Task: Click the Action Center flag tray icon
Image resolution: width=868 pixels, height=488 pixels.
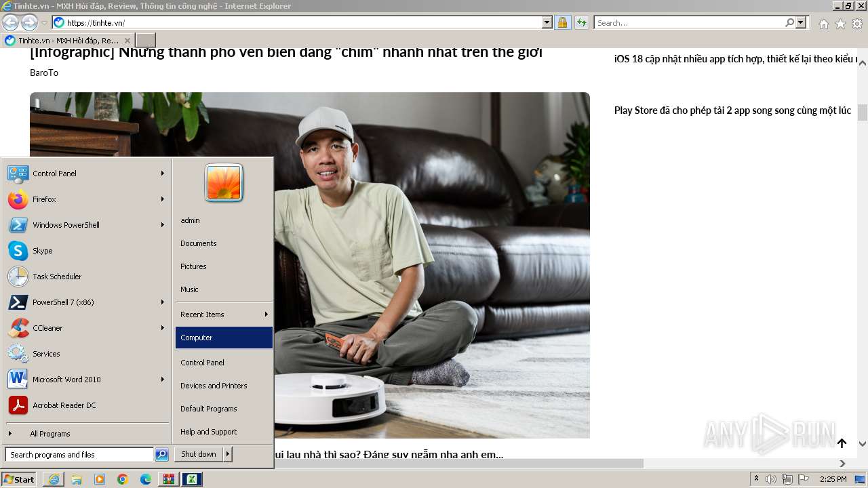Action: (804, 479)
